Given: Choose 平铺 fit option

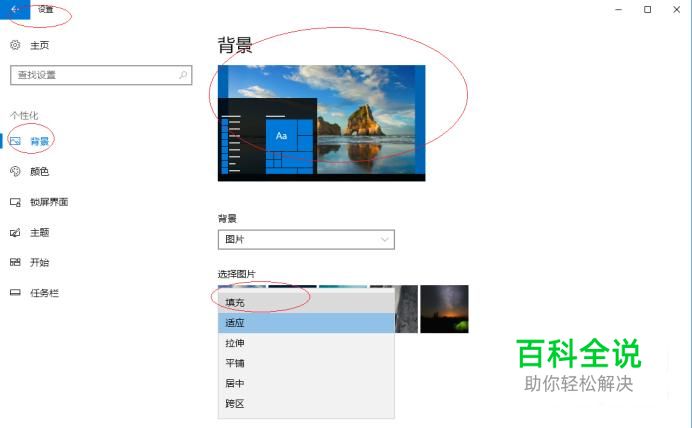Looking at the screenshot, I should click(x=306, y=363).
